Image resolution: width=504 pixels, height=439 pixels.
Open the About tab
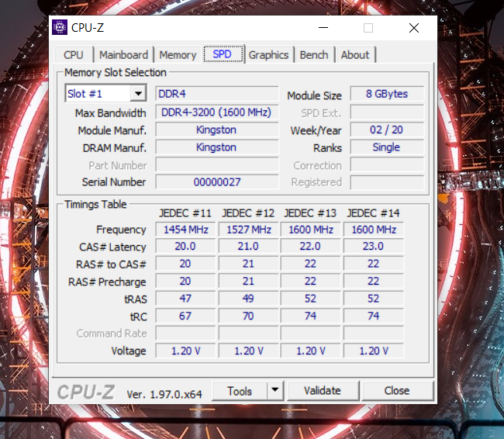point(355,55)
